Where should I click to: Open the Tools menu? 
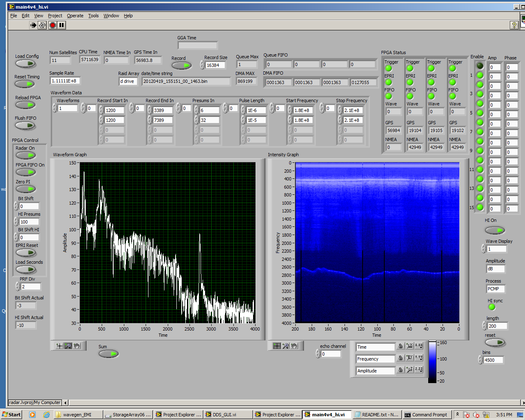(94, 16)
